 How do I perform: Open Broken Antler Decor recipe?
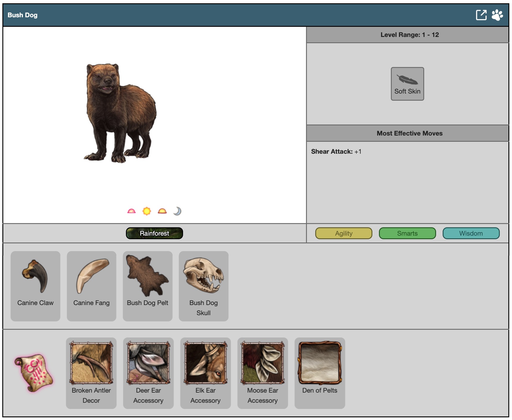[x=91, y=373]
